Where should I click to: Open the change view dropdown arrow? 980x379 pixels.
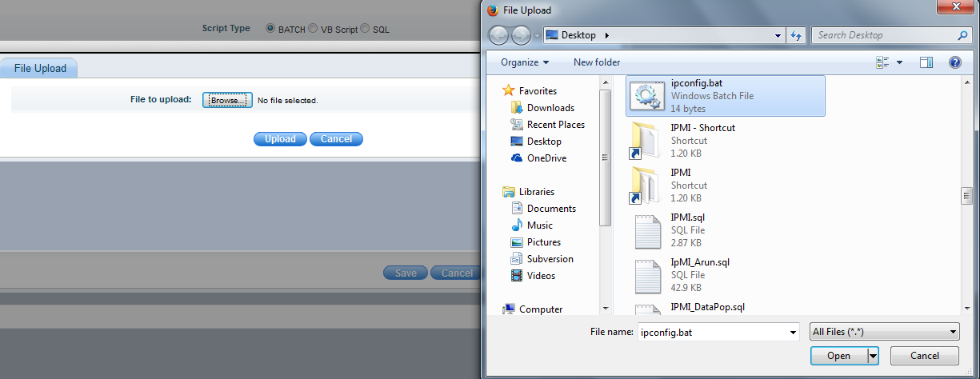tap(899, 62)
